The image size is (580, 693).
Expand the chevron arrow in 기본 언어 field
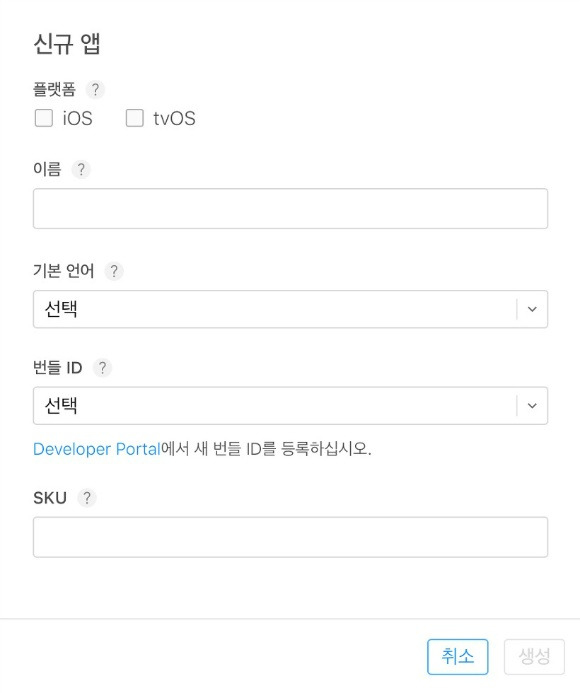pos(532,309)
